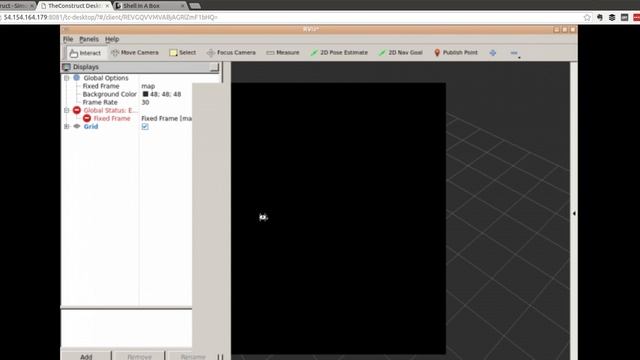Click the right-side panel collapse arrow
The image size is (640, 360).
(574, 213)
